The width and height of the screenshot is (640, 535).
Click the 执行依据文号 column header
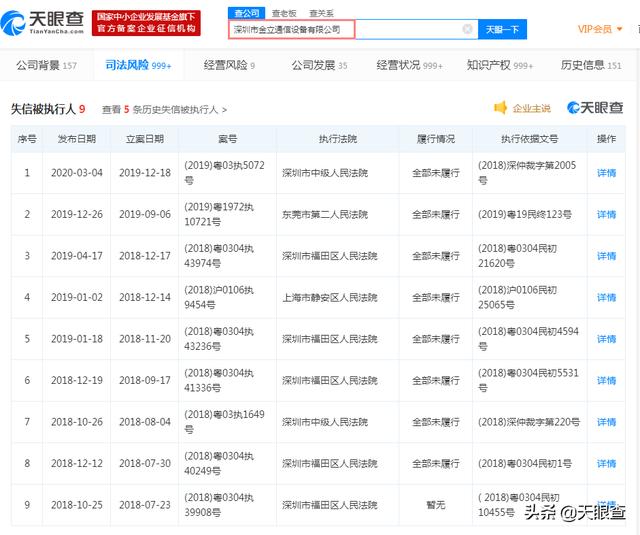point(530,139)
